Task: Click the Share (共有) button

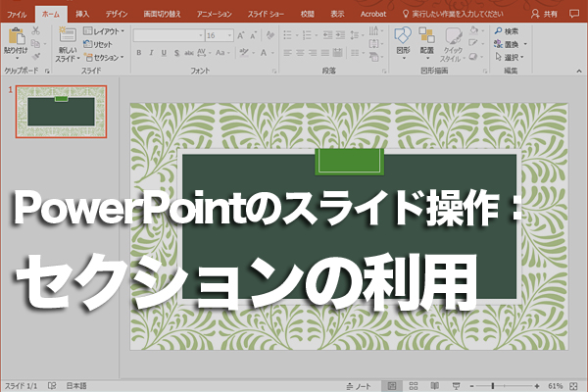Action: pos(544,14)
